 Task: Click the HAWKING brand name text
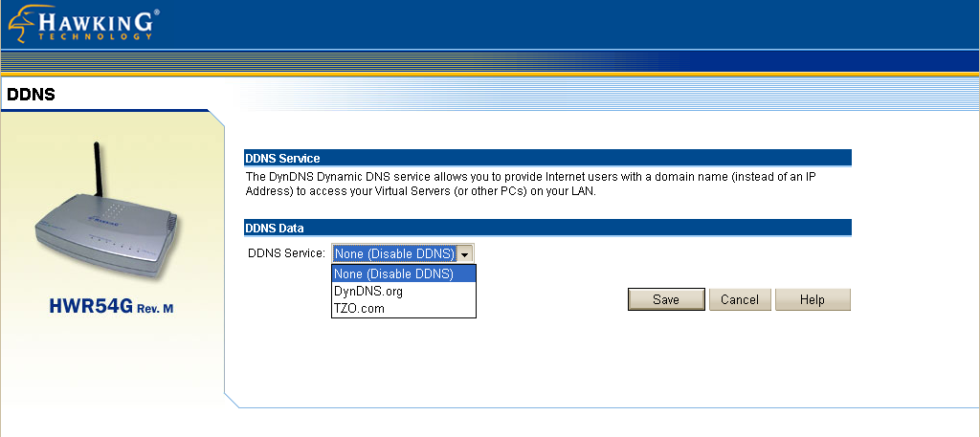coord(97,20)
